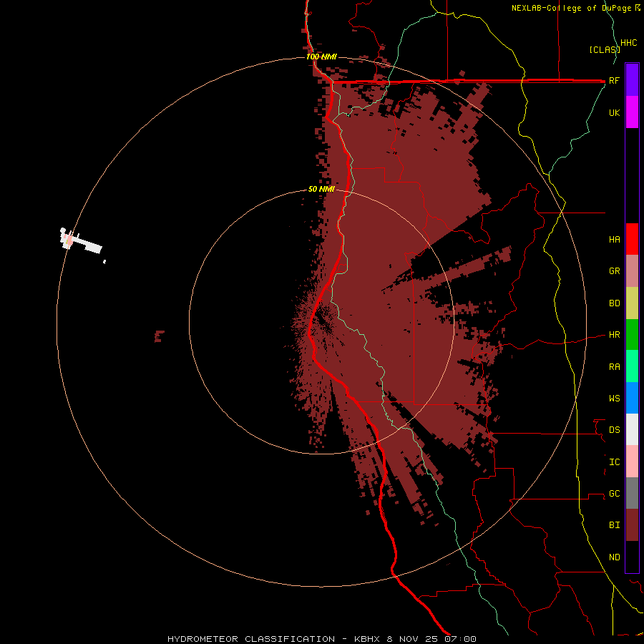The image size is (644, 644).
Task: Pick the HR dark green swatch
Action: pos(632,335)
